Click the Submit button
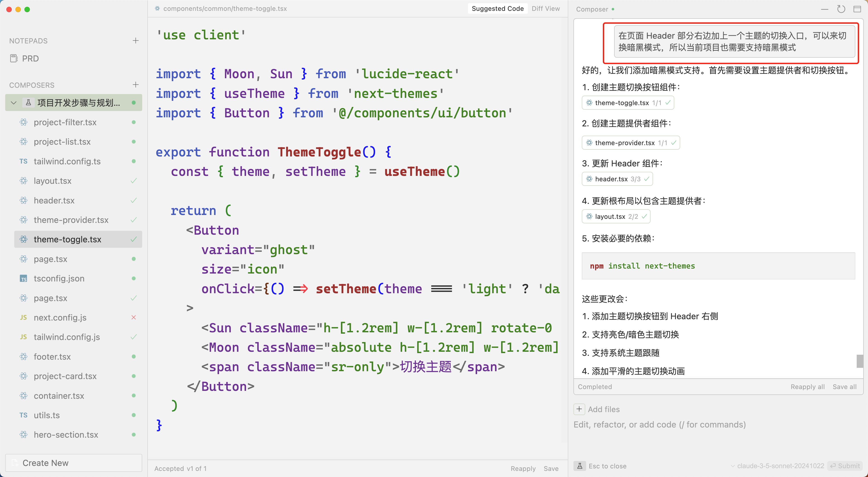This screenshot has width=868, height=477. 845,466
